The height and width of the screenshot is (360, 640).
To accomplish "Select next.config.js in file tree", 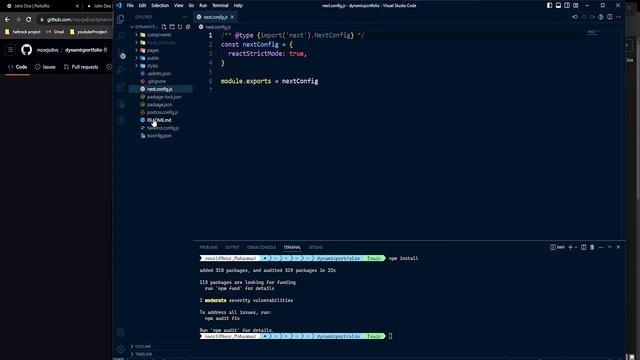I will coord(160,89).
